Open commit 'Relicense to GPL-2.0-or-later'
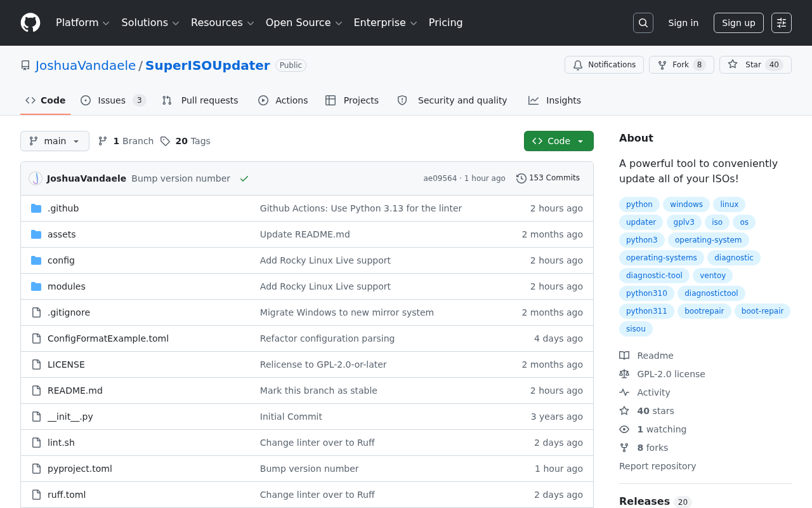812x508 pixels. tap(324, 364)
